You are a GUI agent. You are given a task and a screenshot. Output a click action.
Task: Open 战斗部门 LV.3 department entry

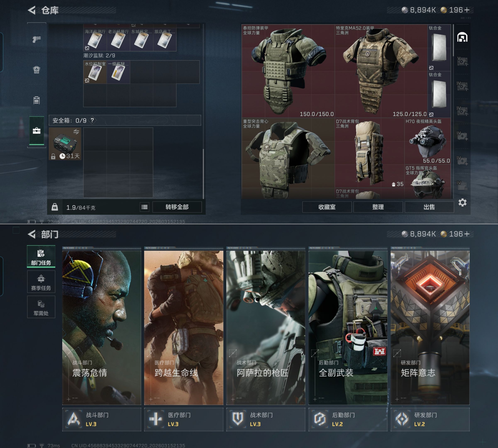[x=101, y=419]
